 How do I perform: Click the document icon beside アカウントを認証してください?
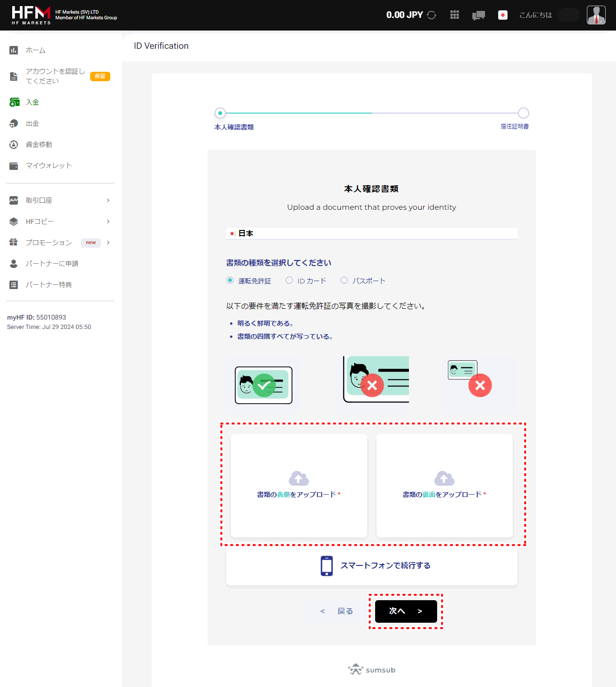[14, 76]
